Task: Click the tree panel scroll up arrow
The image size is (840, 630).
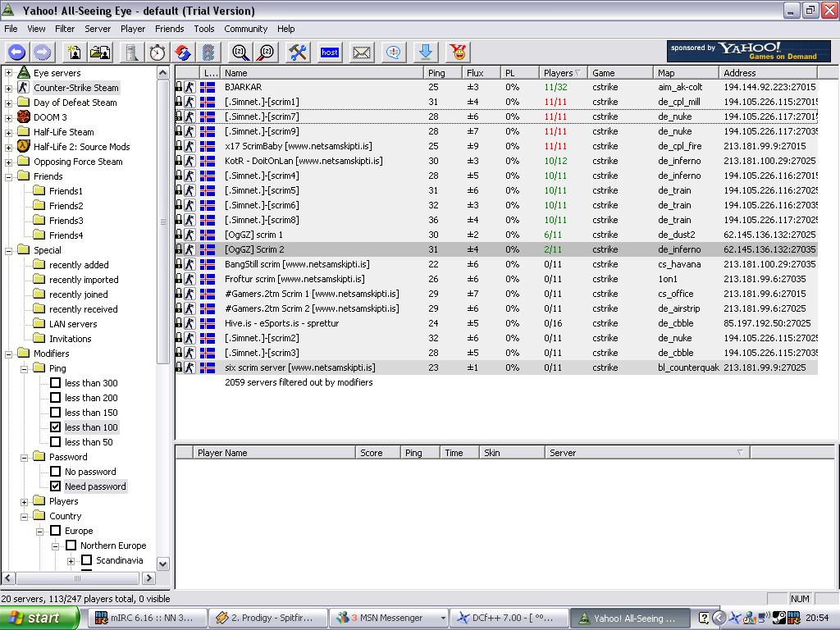Action: [x=163, y=72]
